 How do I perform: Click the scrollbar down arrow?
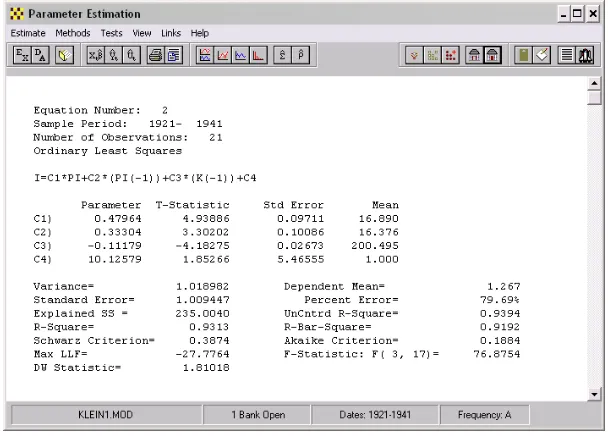click(594, 395)
